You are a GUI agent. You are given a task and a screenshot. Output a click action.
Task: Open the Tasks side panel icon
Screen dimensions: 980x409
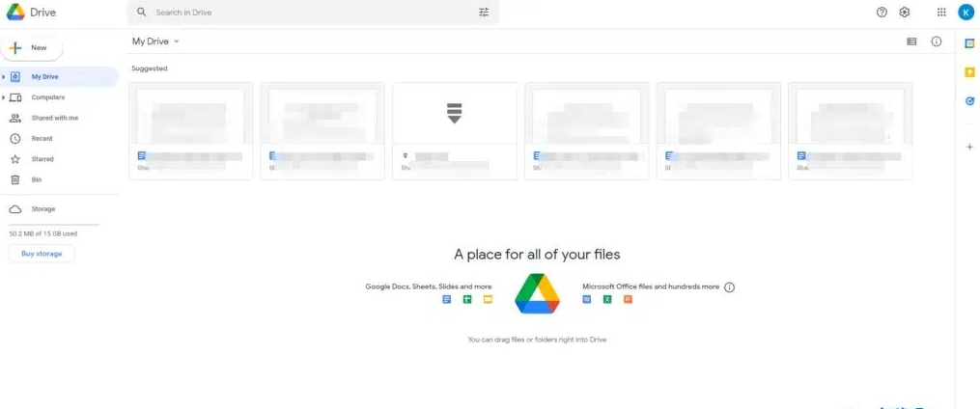tap(969, 100)
